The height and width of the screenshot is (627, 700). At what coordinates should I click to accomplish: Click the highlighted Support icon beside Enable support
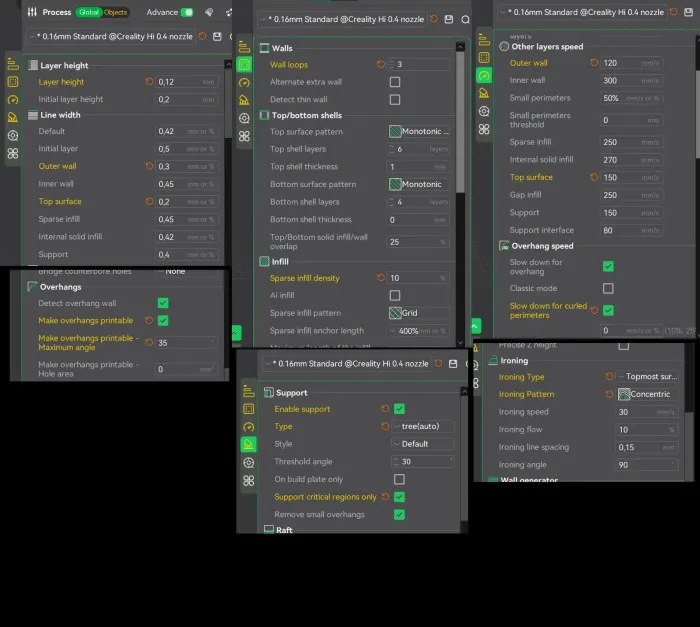pyautogui.click(x=248, y=444)
